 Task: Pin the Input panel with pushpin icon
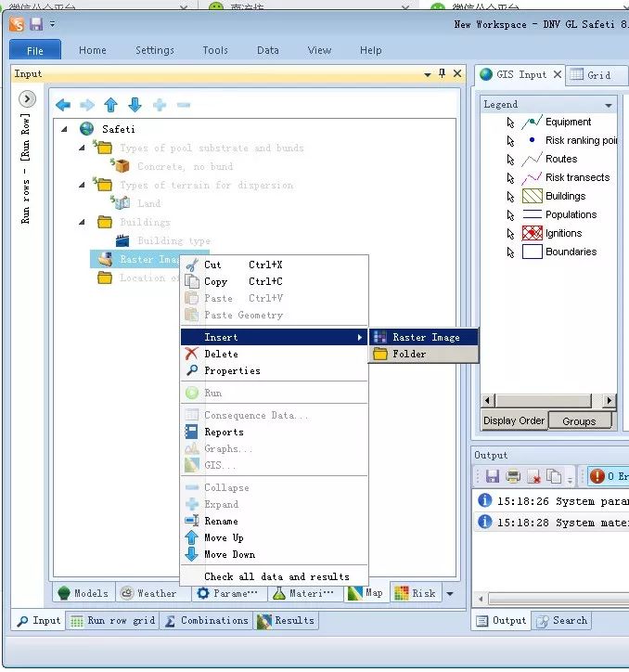443,74
